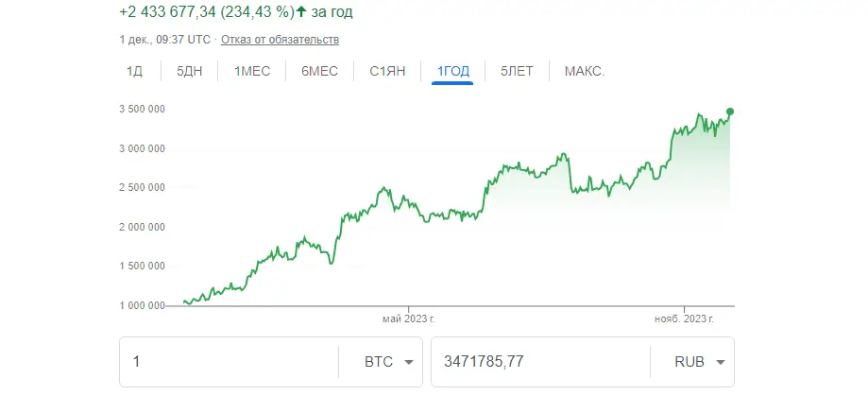868x396 pixels.
Task: Select the 1МЕС chart range
Action: (252, 72)
